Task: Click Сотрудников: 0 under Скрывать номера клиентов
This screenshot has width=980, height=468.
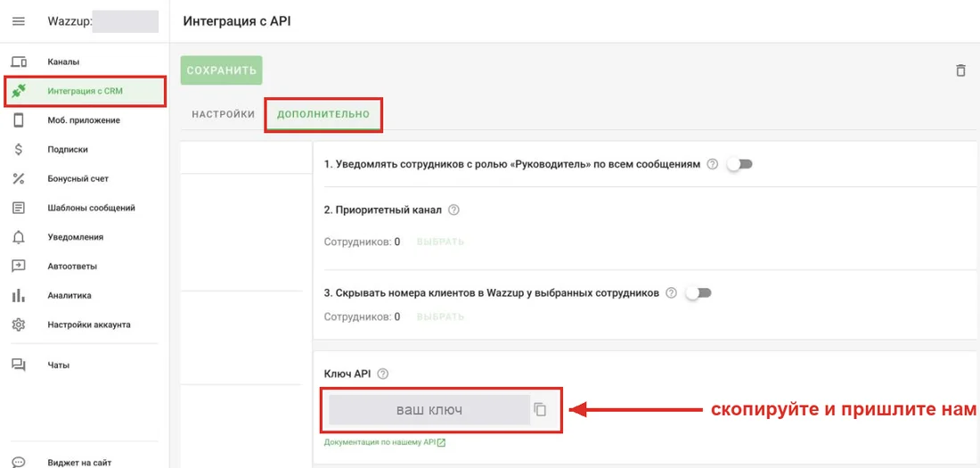Action: tap(362, 316)
